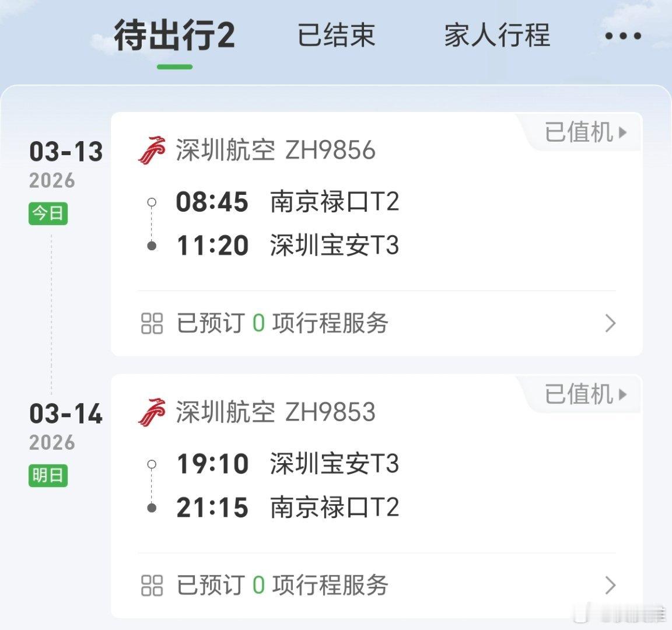Click the departure time 19:10 on ZH9853
This screenshot has width=672, height=630.
point(212,464)
